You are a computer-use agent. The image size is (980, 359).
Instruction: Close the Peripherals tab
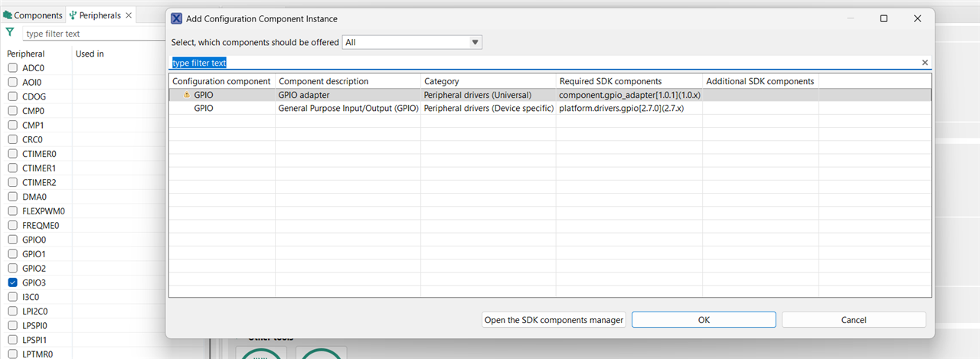click(x=128, y=15)
